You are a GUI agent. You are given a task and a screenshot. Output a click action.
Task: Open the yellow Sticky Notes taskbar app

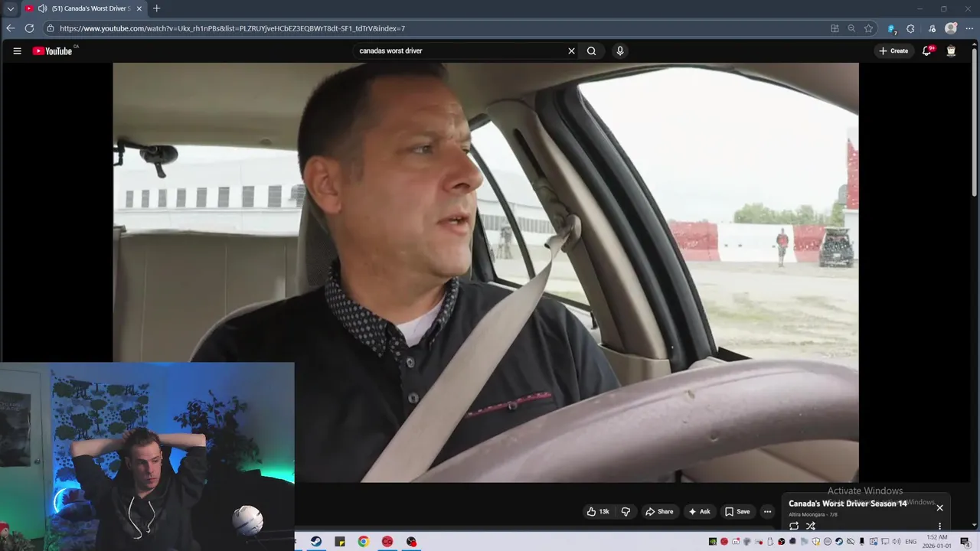click(x=340, y=542)
